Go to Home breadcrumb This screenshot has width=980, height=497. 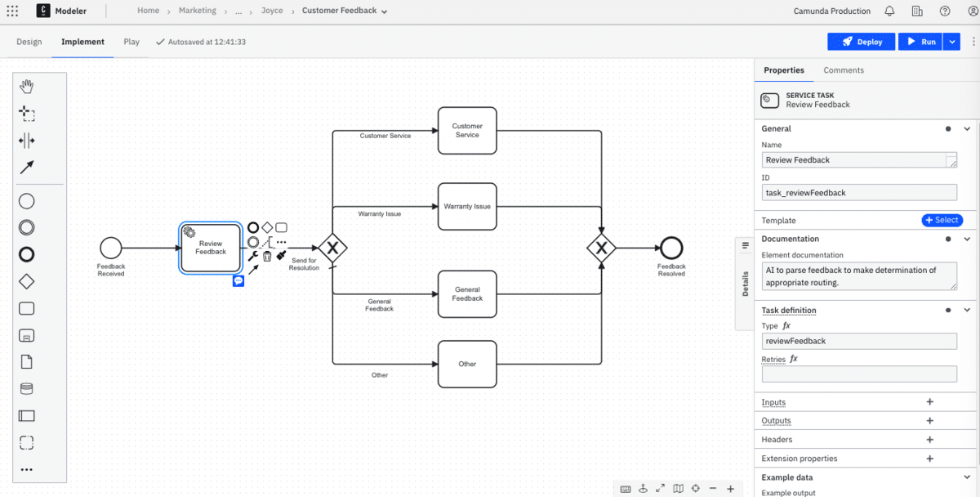coord(149,11)
